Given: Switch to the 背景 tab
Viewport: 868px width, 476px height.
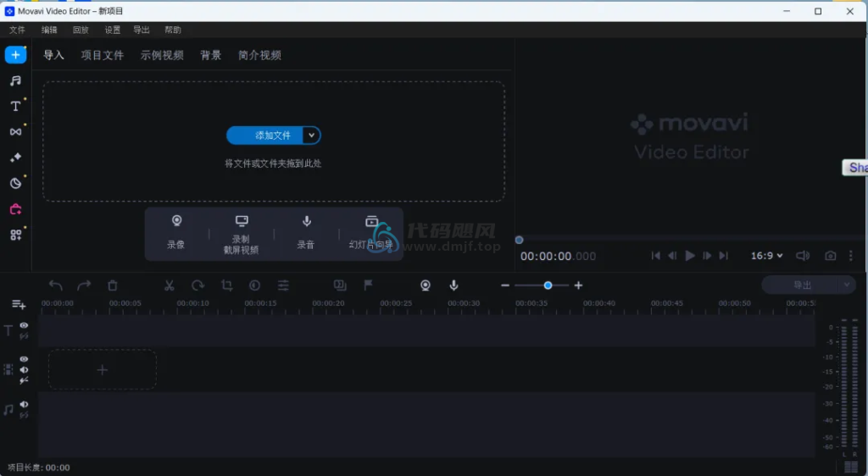Looking at the screenshot, I should pos(210,55).
